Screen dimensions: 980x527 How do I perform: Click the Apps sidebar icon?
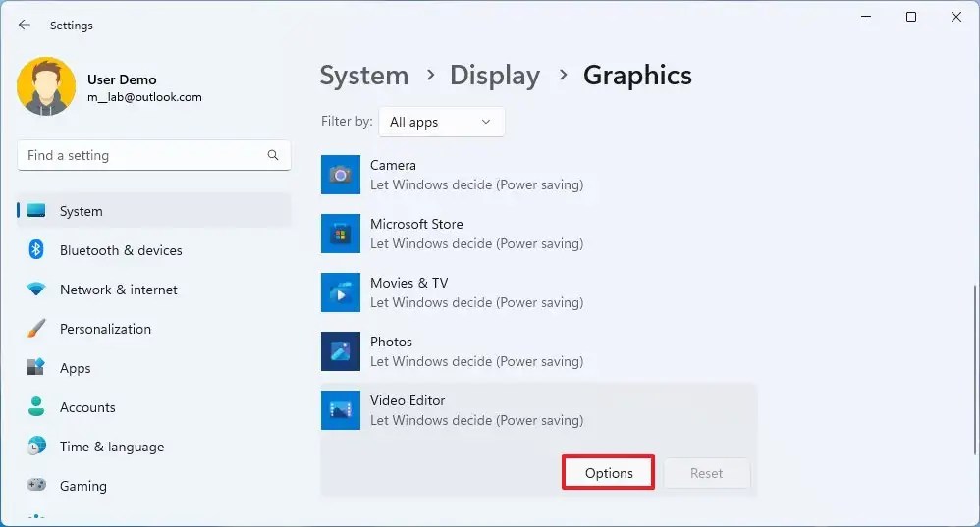[36, 367]
